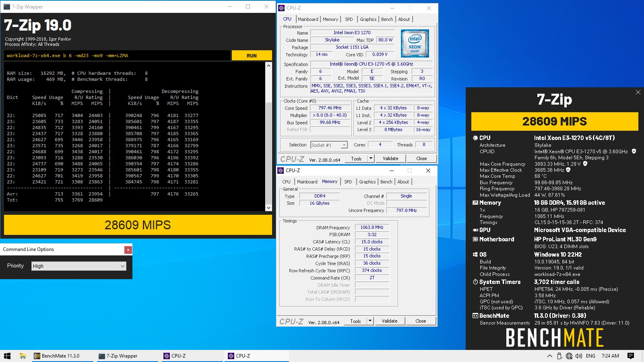Screen dimensions: 644x362
Task: Select About tab in lower CPU-Z window
Action: coord(403,182)
